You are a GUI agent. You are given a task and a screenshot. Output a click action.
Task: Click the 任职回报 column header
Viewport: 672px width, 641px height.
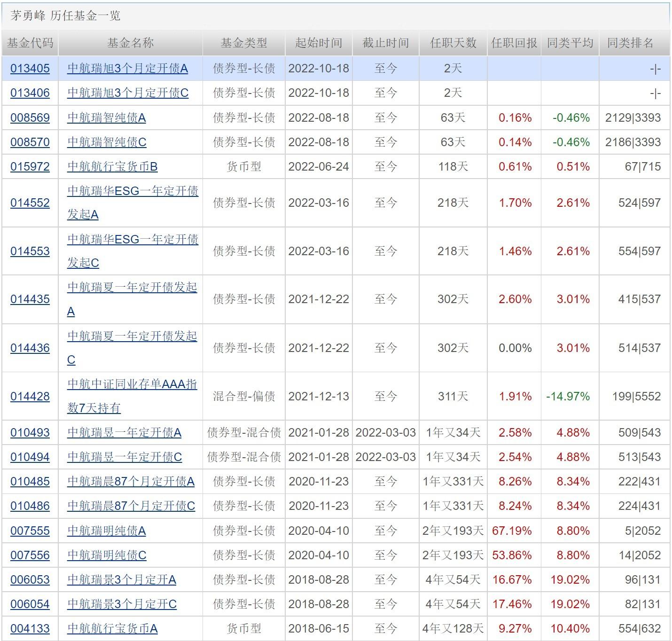514,43
